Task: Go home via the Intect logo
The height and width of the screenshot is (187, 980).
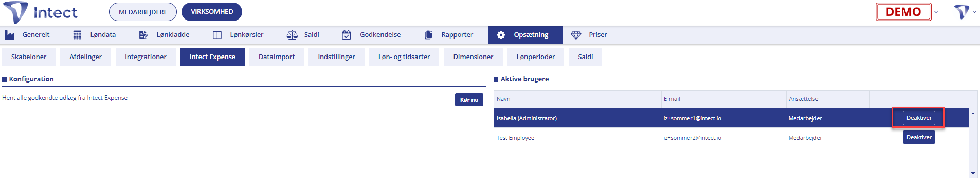Action: tap(41, 12)
